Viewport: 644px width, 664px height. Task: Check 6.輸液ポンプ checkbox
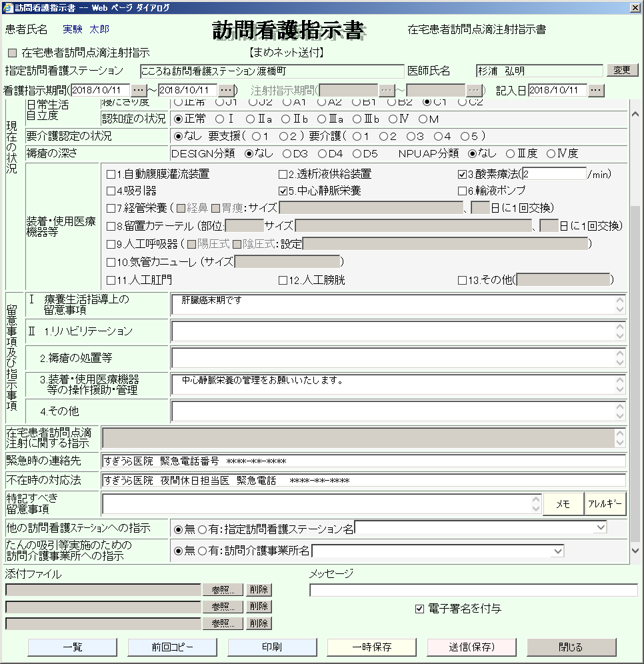coord(463,191)
